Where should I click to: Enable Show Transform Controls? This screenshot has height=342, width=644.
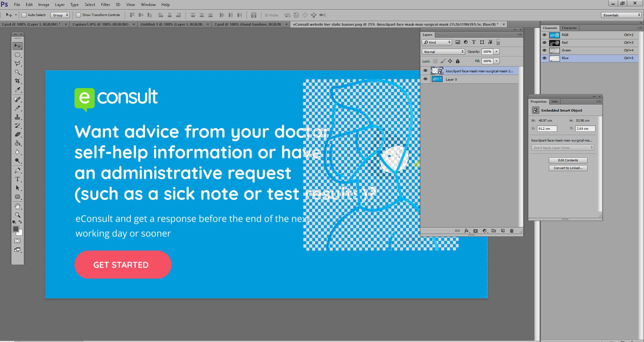pos(78,15)
